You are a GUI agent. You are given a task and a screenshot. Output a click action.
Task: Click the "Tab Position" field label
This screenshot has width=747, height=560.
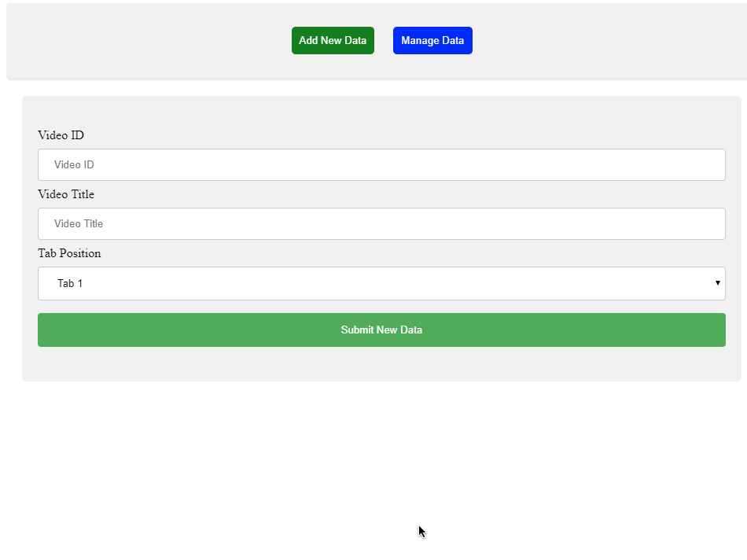coord(69,253)
